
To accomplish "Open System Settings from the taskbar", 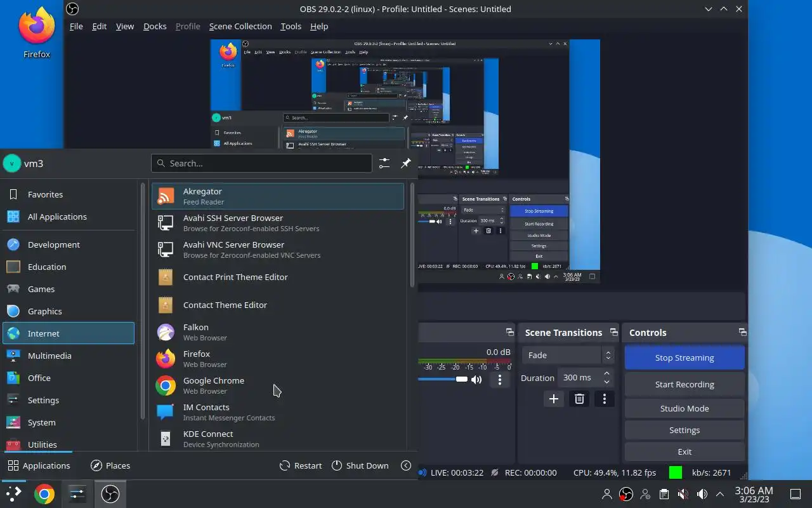I will point(77,494).
